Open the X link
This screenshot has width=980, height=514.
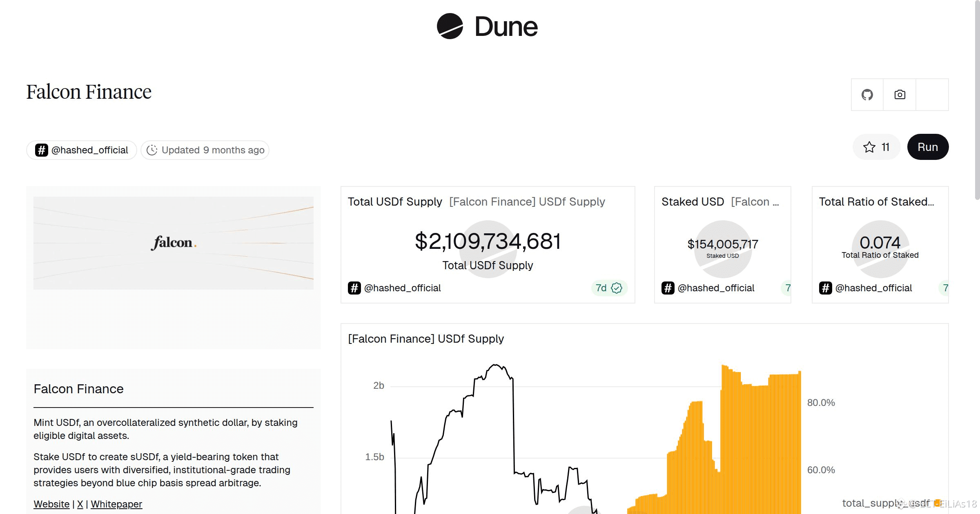[80, 504]
